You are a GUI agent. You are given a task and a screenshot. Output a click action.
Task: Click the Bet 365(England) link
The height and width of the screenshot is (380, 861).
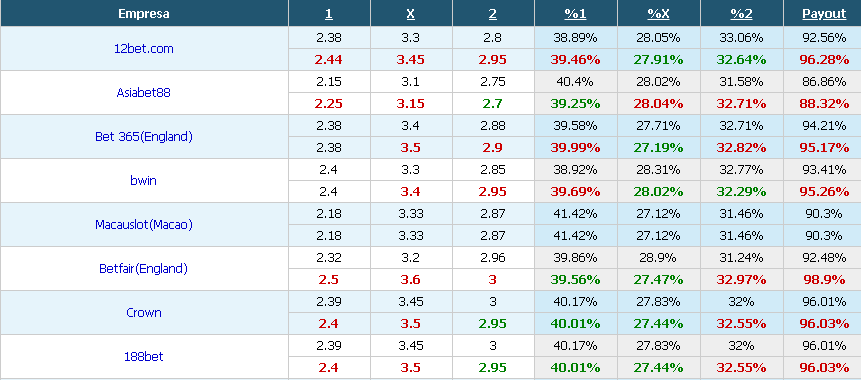144,137
